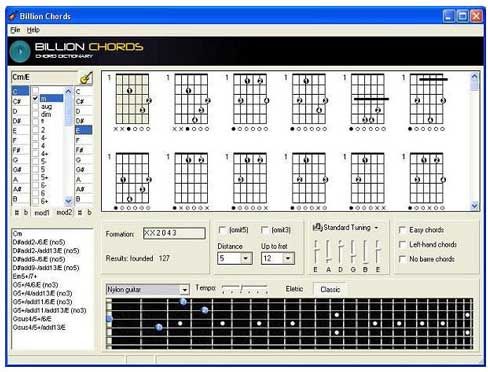Viewport: 488px width, 372px height.
Task: Select G in the bass note list
Action: (x=83, y=160)
